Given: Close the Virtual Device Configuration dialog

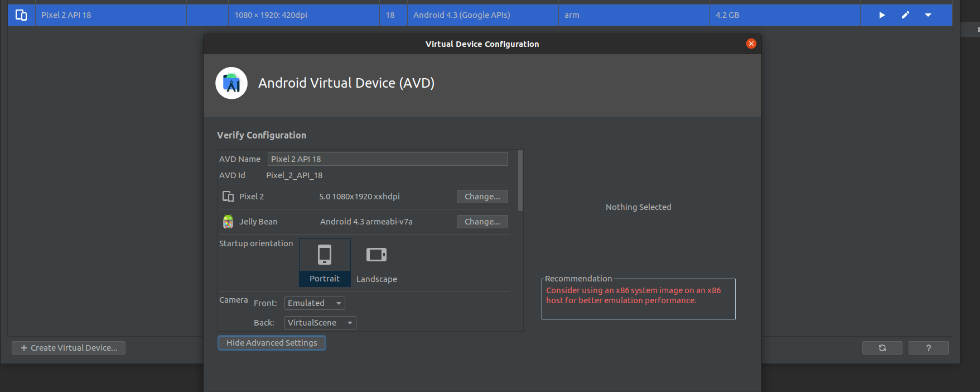Looking at the screenshot, I should click(751, 44).
